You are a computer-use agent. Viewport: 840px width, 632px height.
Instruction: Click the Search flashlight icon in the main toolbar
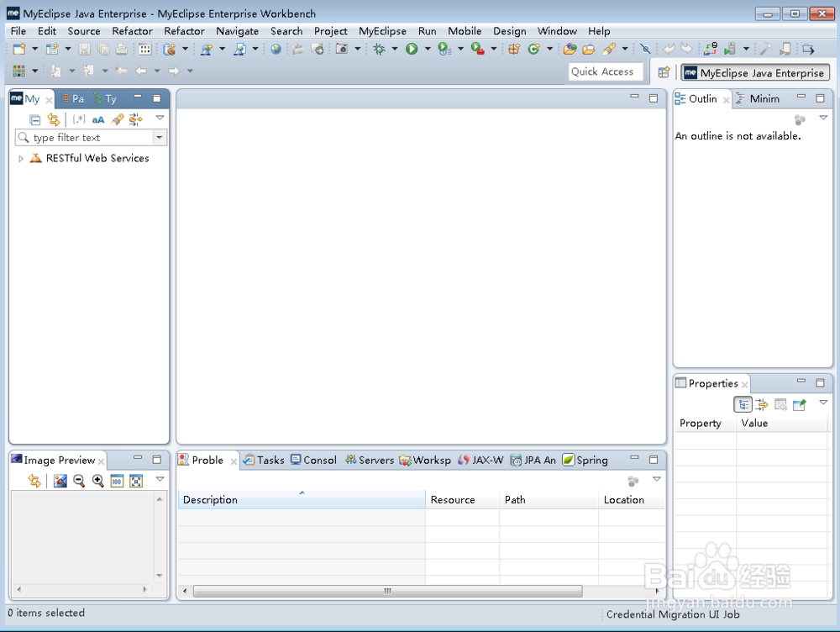(608, 50)
